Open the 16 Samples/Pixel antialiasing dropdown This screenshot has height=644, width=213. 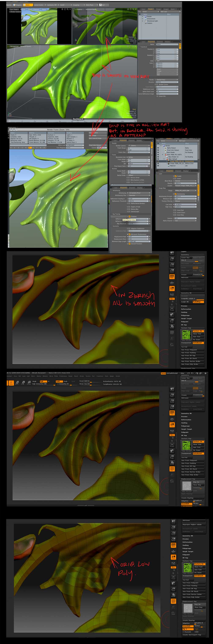click(x=139, y=193)
